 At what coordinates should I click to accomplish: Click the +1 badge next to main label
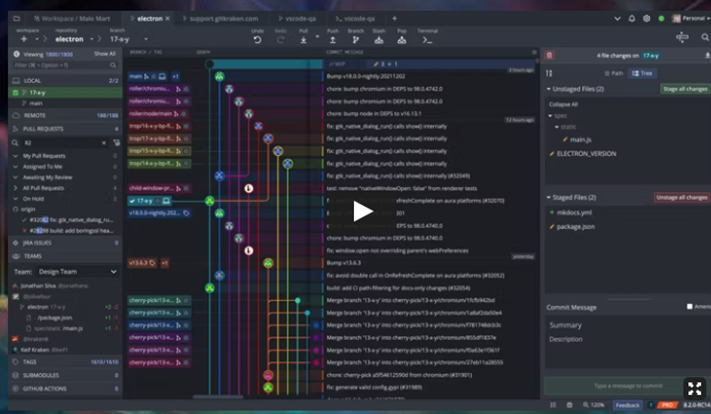[175, 77]
